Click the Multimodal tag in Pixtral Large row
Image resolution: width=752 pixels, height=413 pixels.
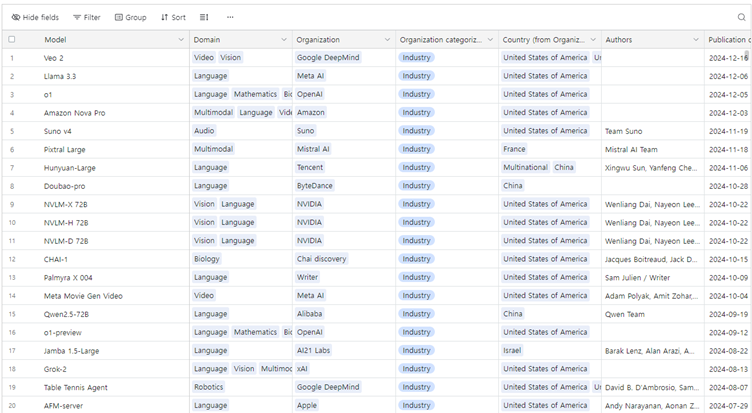(x=213, y=149)
